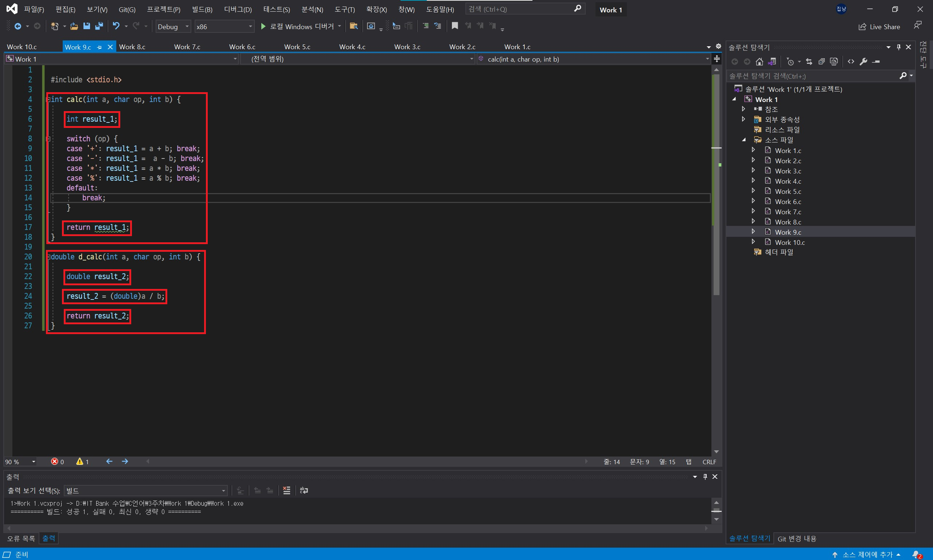Click the open file folder icon
The image size is (933, 560).
coord(74,26)
